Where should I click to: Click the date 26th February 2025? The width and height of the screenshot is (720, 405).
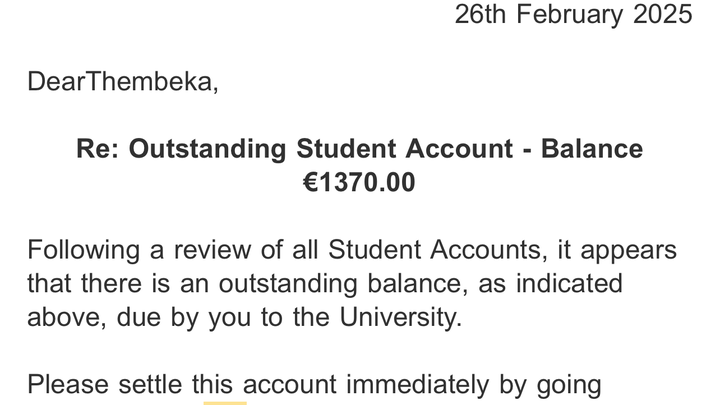(x=573, y=14)
